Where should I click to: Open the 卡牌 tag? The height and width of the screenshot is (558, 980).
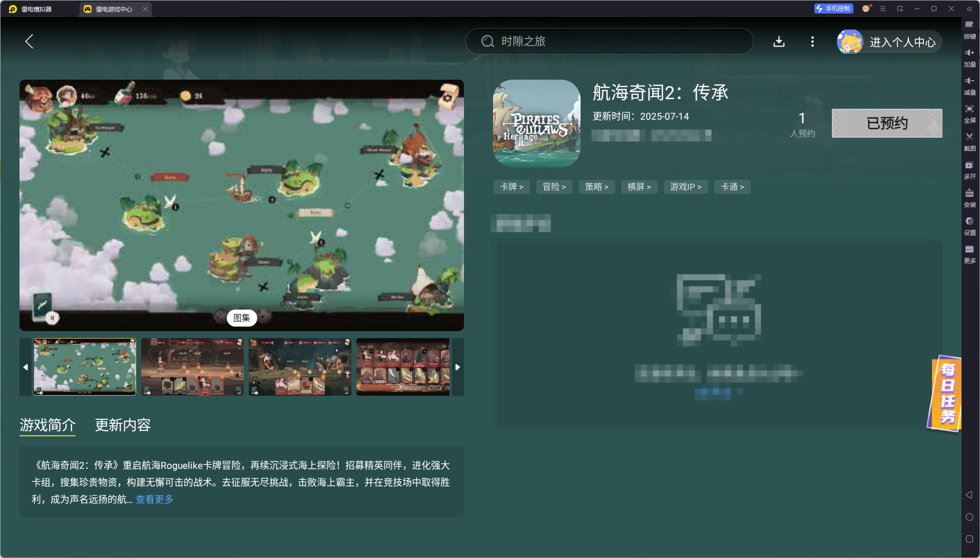point(512,187)
